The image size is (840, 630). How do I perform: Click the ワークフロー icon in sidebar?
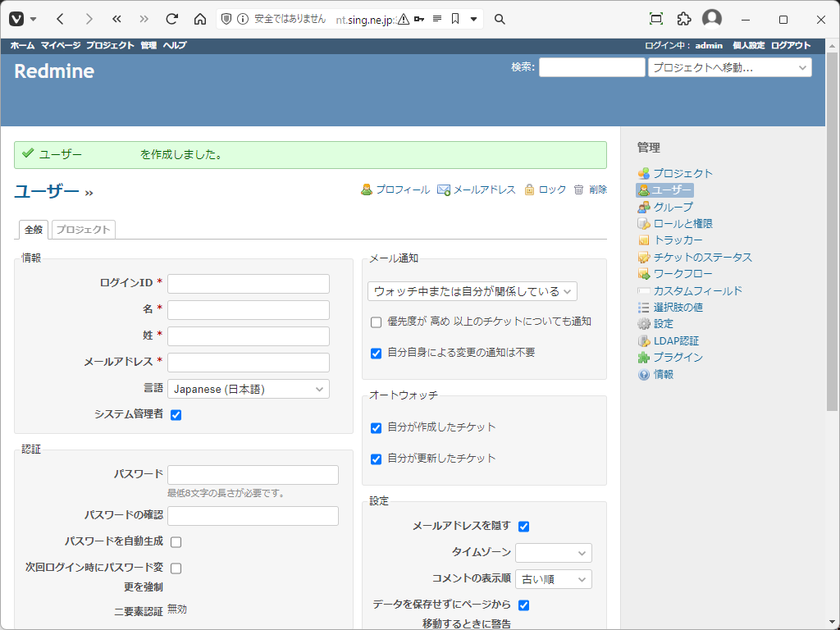pos(643,274)
